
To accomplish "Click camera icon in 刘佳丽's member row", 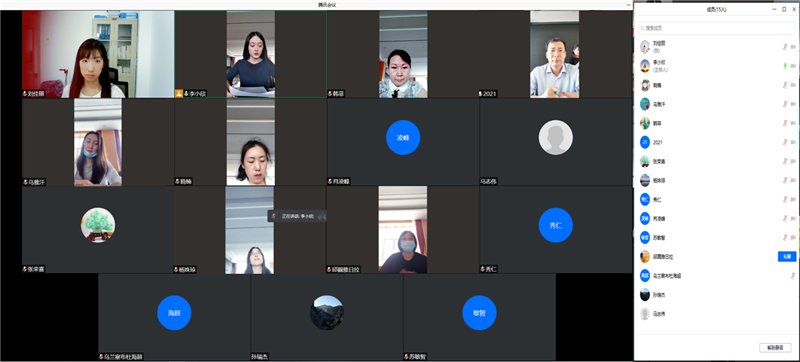I will tap(793, 46).
